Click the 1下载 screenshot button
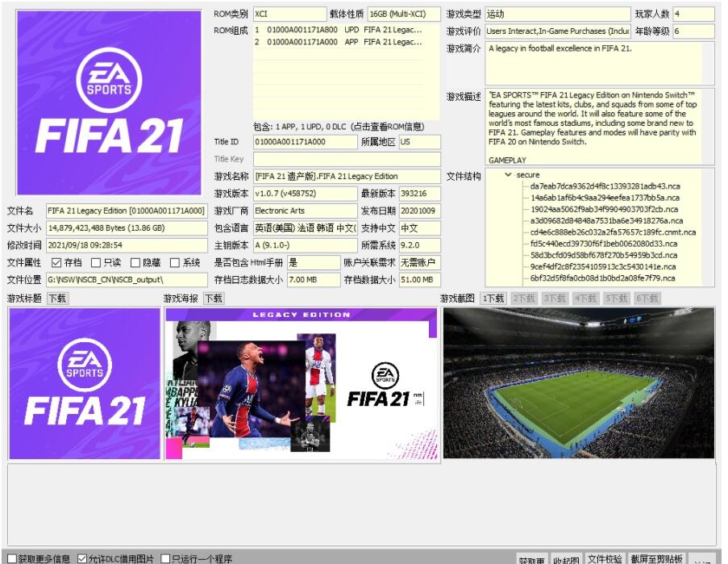Viewport: 728px width, 564px height. [493, 299]
